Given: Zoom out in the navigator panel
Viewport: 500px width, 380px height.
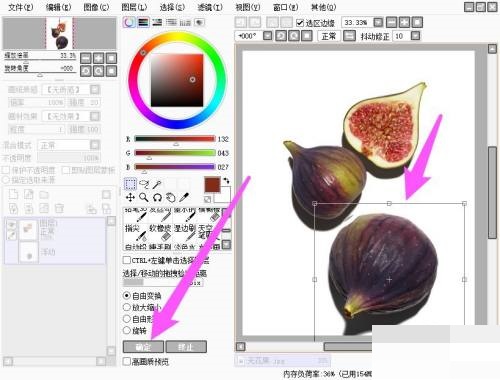Looking at the screenshot, I should pos(86,58).
